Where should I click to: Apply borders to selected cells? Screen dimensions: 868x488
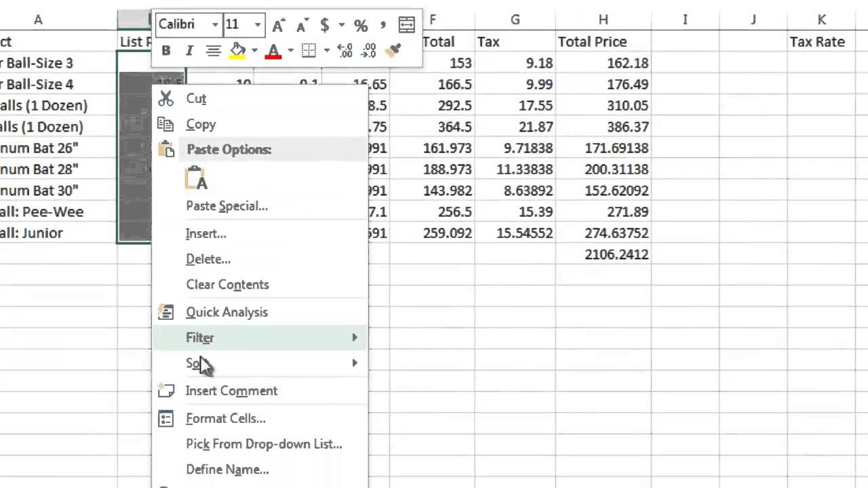coord(309,51)
